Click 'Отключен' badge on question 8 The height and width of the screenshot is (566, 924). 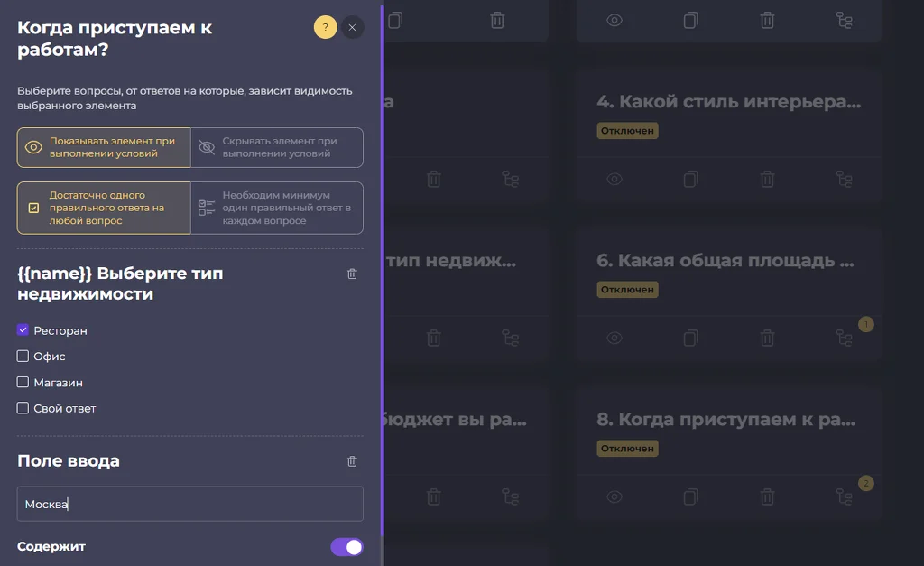point(628,449)
